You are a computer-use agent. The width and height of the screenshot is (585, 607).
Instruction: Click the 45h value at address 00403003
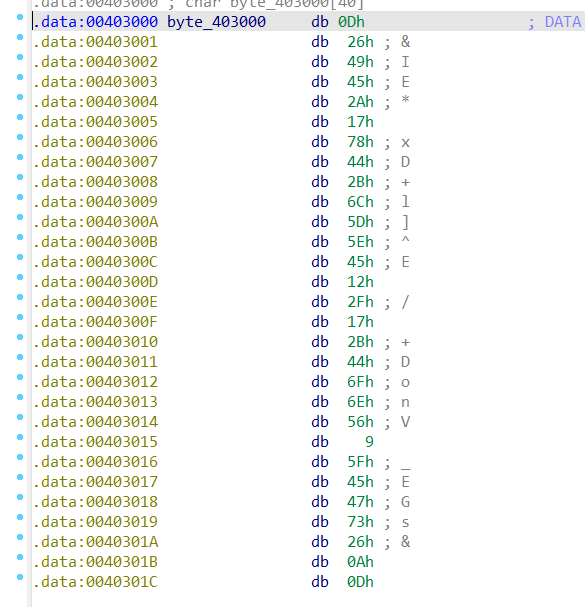tap(360, 82)
